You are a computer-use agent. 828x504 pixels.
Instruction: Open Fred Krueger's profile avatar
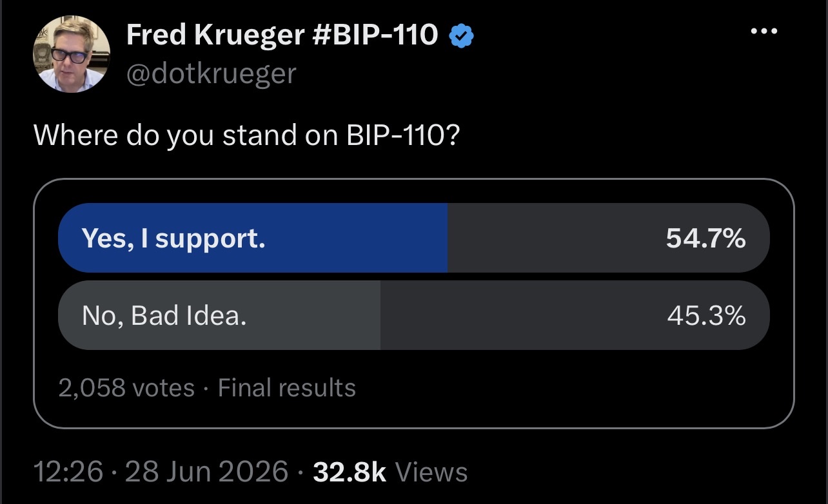click(x=72, y=53)
